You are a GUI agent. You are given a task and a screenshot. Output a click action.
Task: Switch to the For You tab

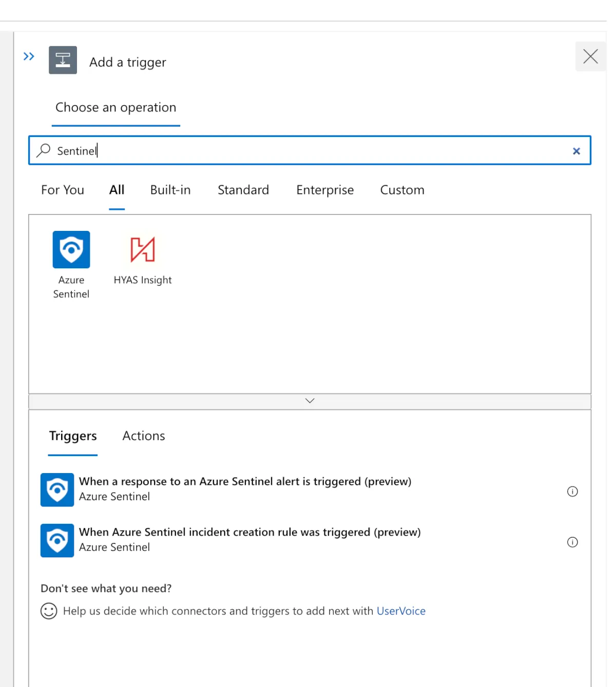tap(63, 190)
